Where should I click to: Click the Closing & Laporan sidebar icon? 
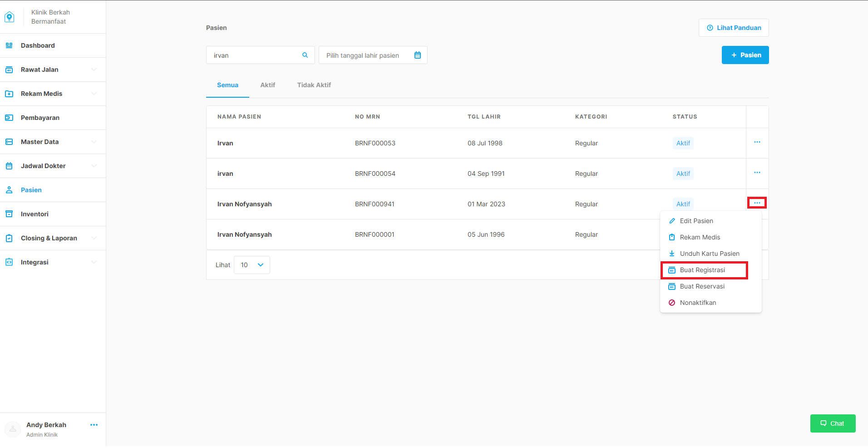pos(9,238)
